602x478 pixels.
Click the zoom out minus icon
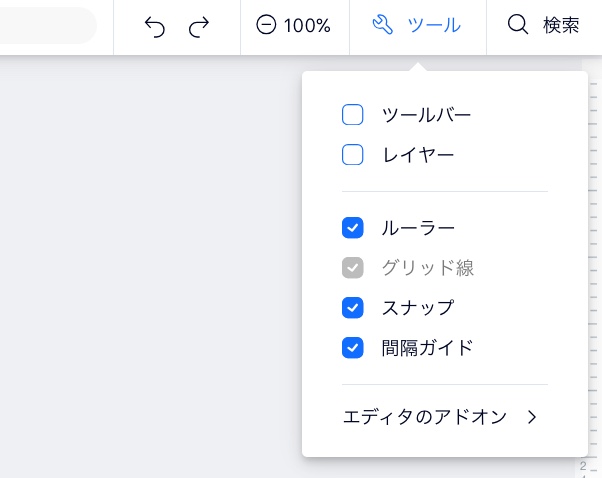click(266, 25)
